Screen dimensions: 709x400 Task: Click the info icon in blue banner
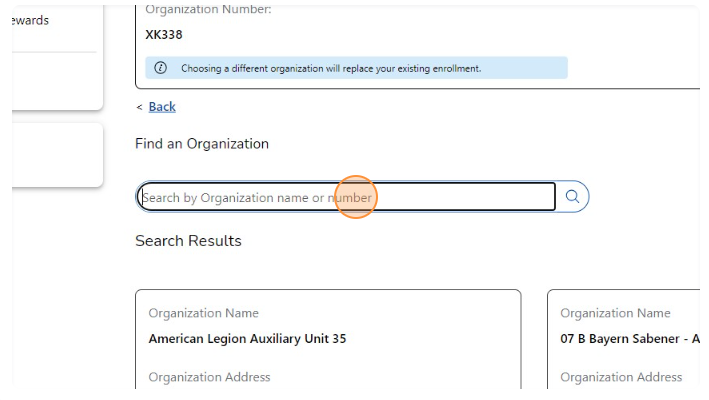pyautogui.click(x=160, y=68)
